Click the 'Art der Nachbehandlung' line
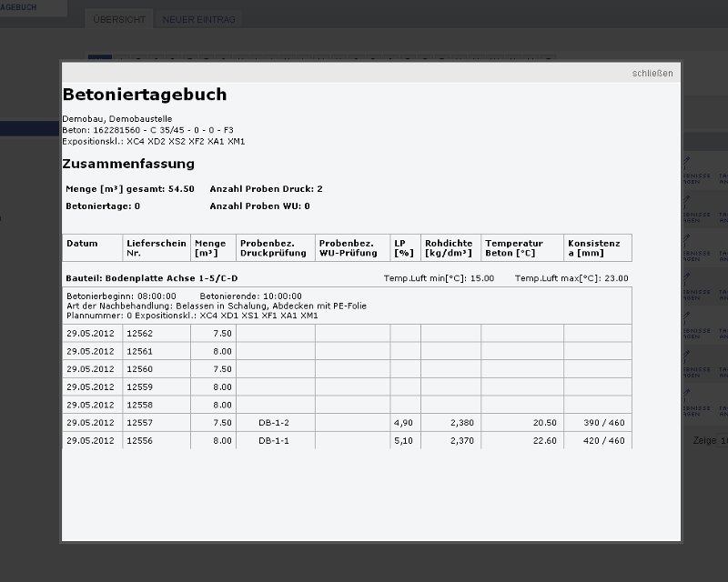The height and width of the screenshot is (582, 728). [217, 306]
